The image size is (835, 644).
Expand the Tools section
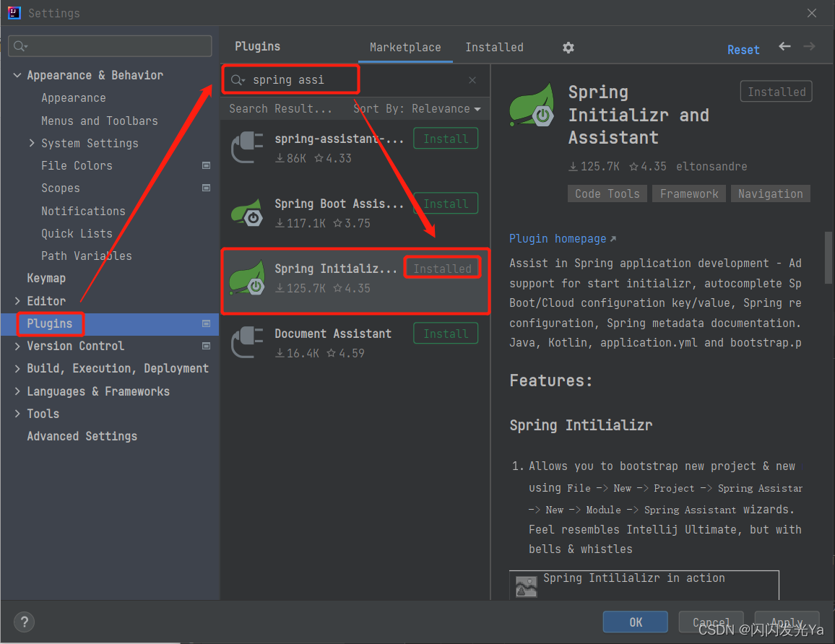click(17, 414)
